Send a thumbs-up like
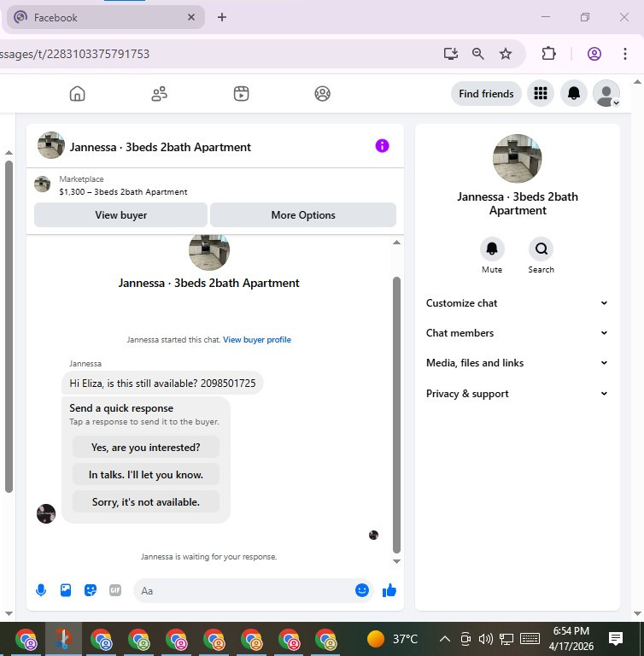Screen dimensions: 644x656 pyautogui.click(x=389, y=590)
